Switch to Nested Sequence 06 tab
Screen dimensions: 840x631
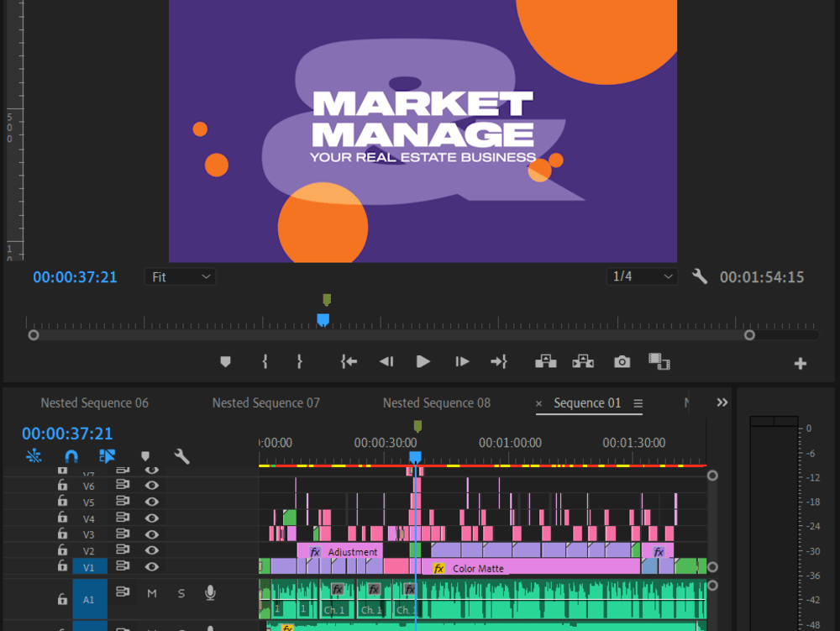(95, 402)
